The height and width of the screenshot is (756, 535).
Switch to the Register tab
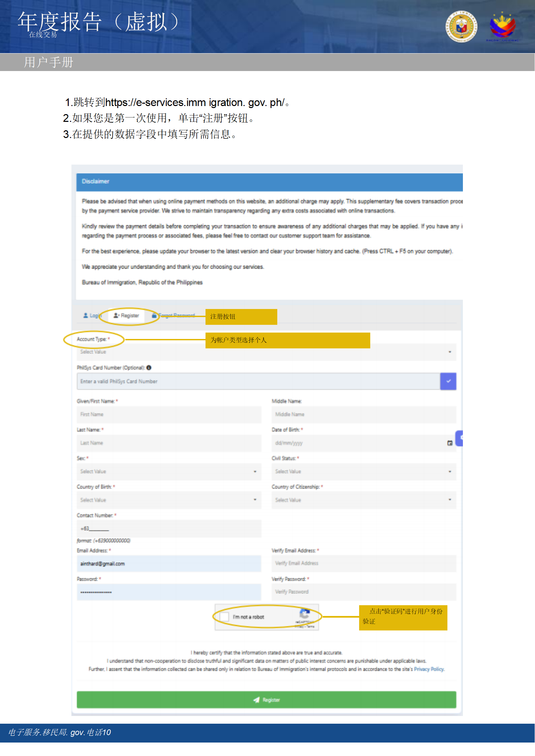coord(126,315)
